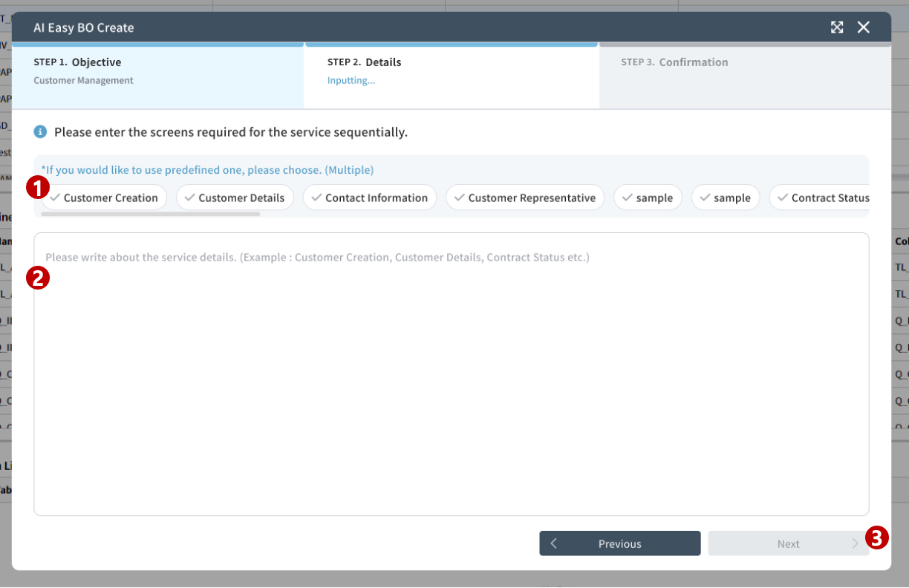
Task: Click the Previous button
Action: point(620,543)
